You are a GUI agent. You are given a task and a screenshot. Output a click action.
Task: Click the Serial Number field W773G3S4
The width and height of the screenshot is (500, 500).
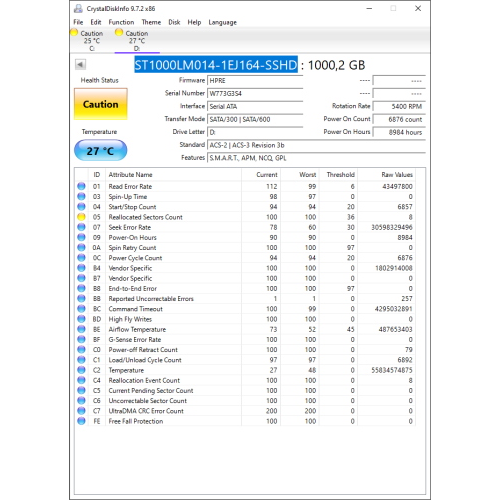tap(255, 94)
